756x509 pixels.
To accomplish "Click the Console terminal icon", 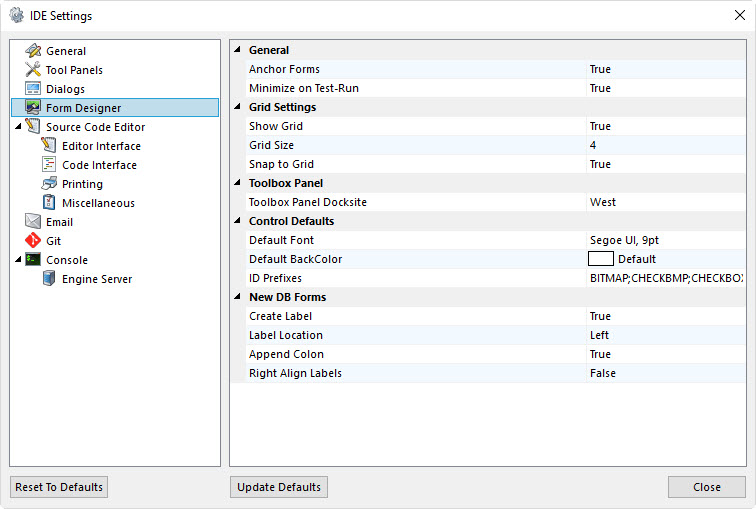I will [33, 259].
